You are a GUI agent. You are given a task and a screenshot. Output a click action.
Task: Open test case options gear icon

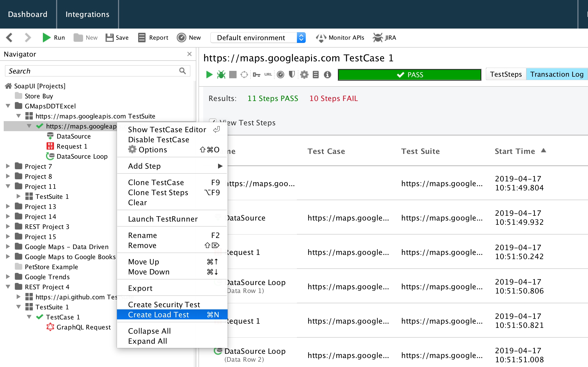304,75
